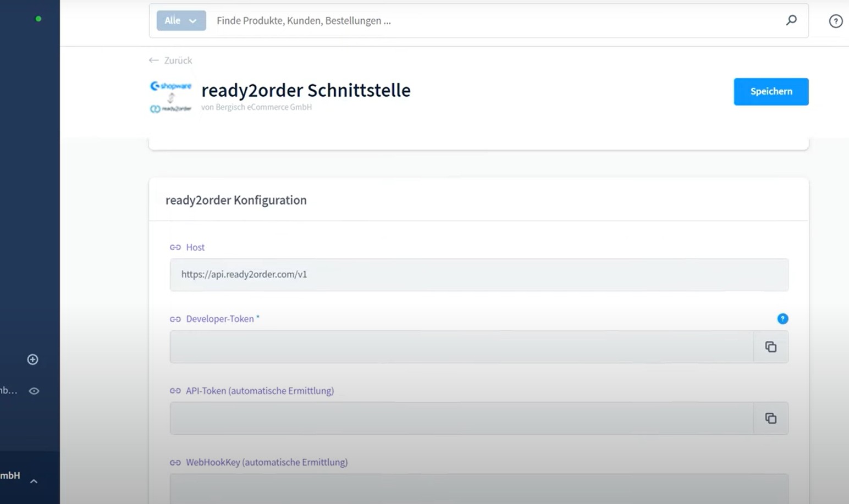Show Developer-Token help tooltip
The height and width of the screenshot is (504, 849).
pos(782,319)
